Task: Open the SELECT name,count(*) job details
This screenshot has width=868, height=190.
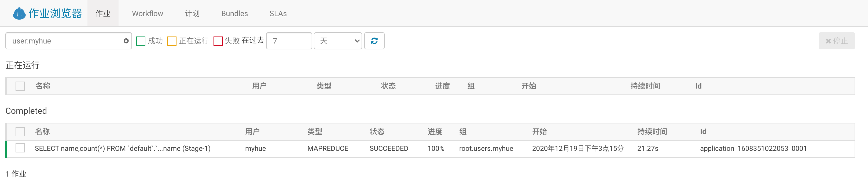Action: click(122, 149)
